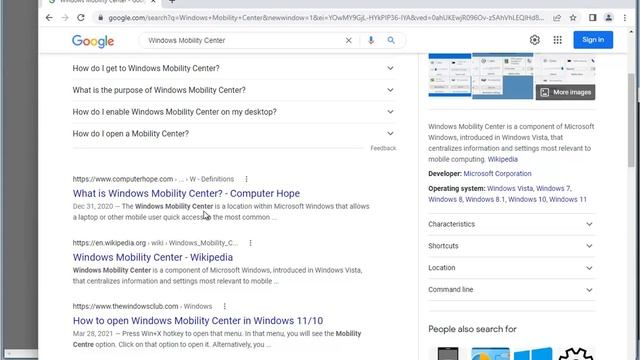Close the current browser tab
Image resolution: width=640 pixels, height=360 pixels.
click(153, 2)
